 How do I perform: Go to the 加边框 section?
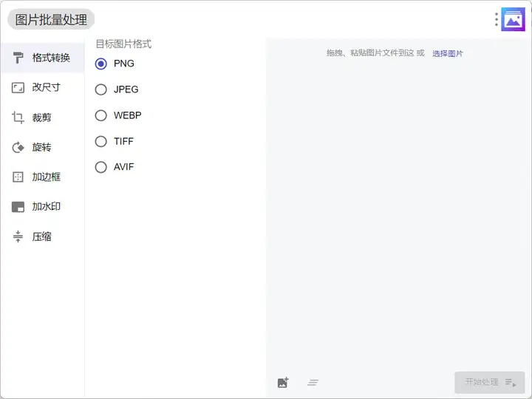pyautogui.click(x=42, y=177)
